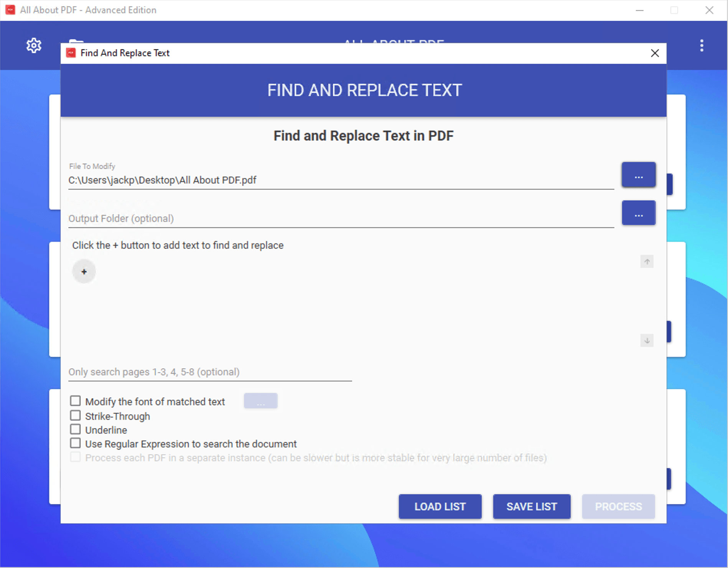Image resolution: width=728 pixels, height=568 pixels.
Task: Move selected entry down using the arrow
Action: click(x=647, y=340)
